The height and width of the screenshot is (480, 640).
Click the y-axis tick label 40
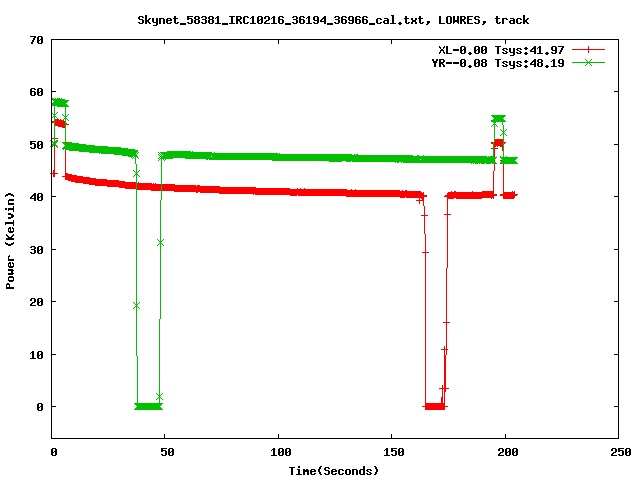(x=36, y=197)
